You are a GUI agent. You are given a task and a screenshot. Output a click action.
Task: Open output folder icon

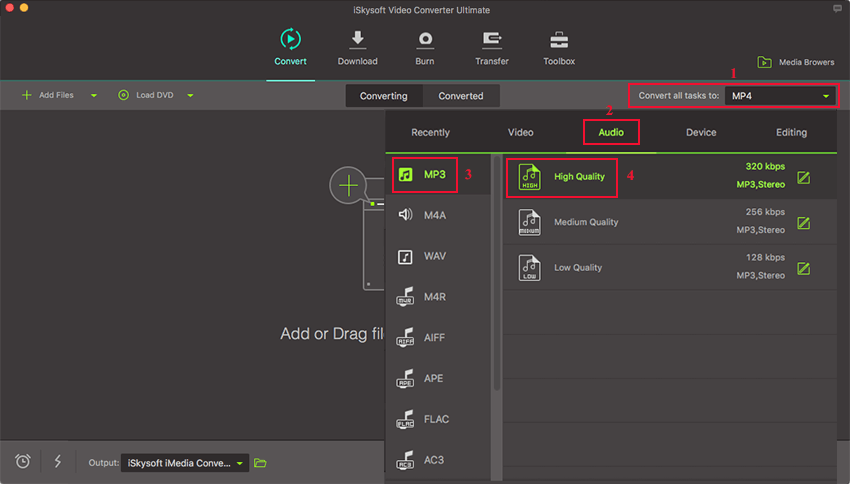[x=261, y=463]
